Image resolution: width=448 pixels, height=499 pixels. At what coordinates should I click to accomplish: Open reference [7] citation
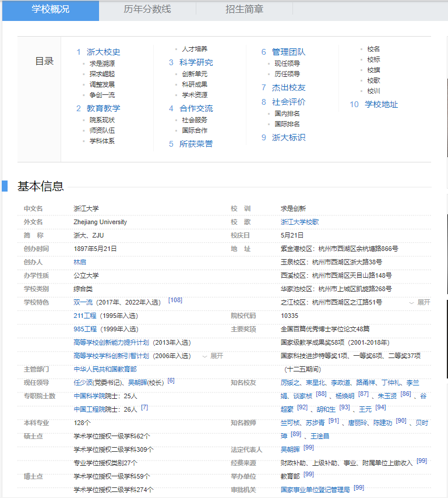pyautogui.click(x=144, y=407)
